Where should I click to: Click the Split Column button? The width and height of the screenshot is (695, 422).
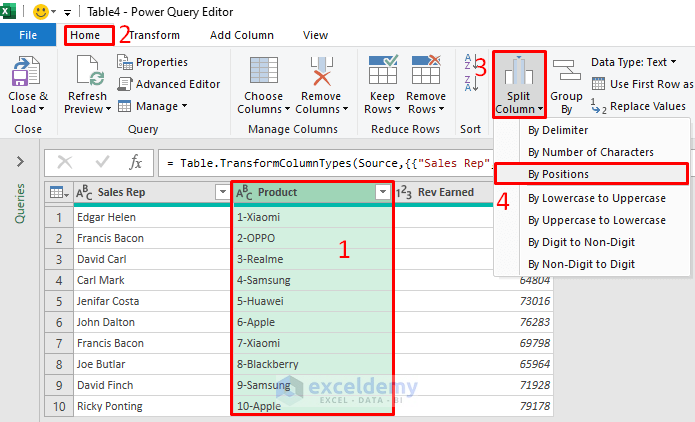click(x=519, y=85)
